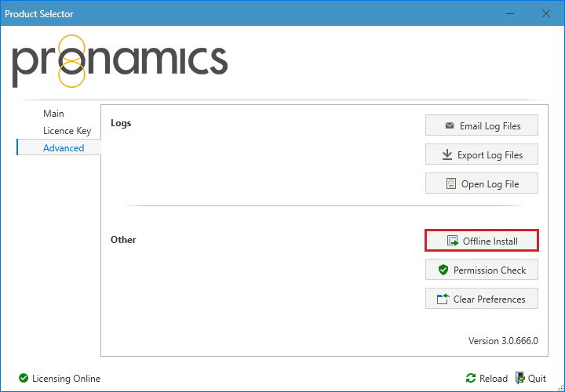
Task: Click the green check Licensing Online icon
Action: coord(24,379)
